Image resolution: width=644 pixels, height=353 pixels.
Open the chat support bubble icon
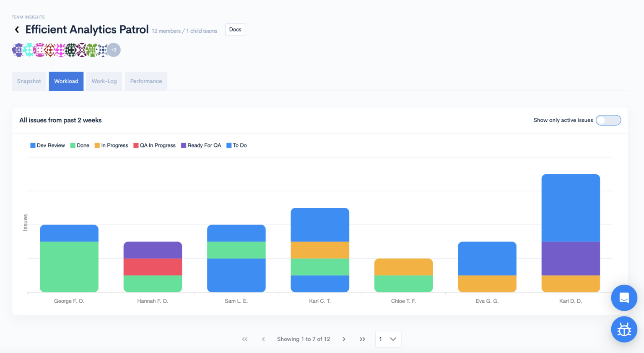624,298
